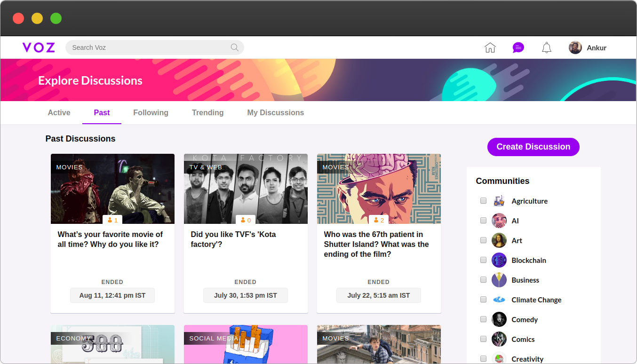Click the Agriculture community label

(530, 201)
